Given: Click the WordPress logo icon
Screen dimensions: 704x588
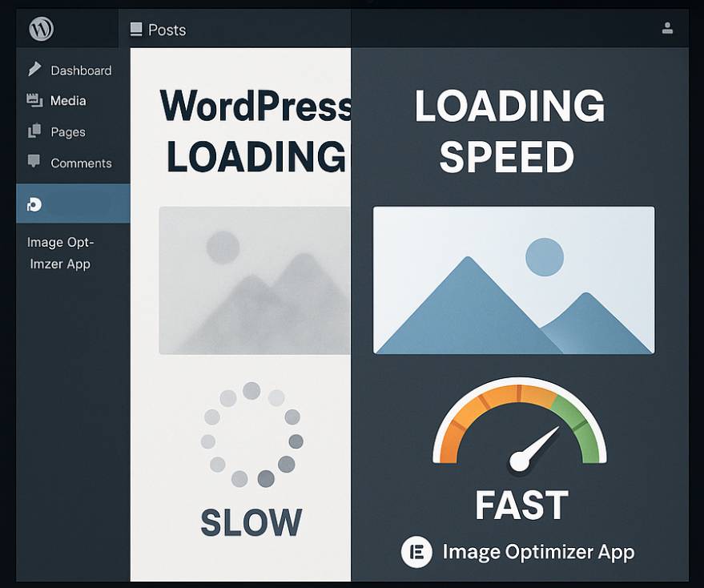Looking at the screenshot, I should 42,29.
